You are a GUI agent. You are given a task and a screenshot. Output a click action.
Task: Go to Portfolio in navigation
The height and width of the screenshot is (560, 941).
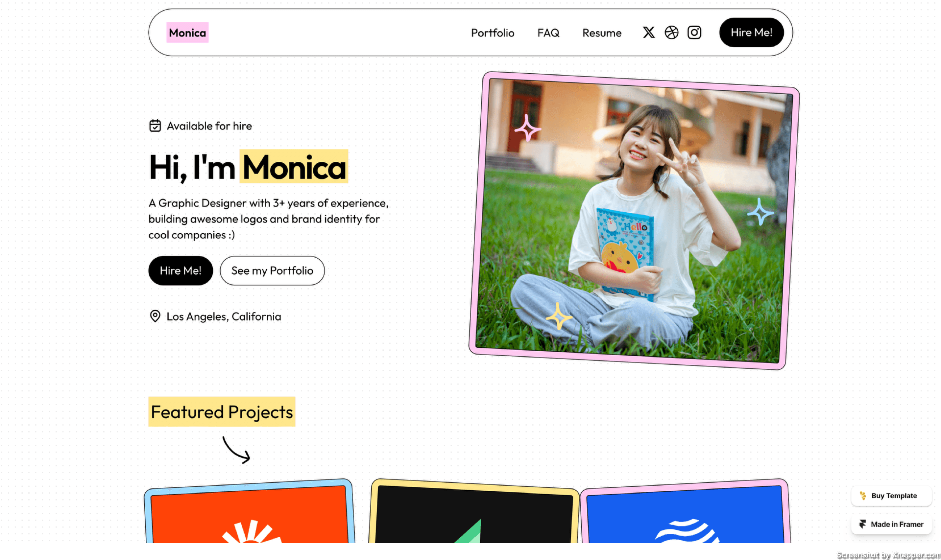(x=492, y=33)
